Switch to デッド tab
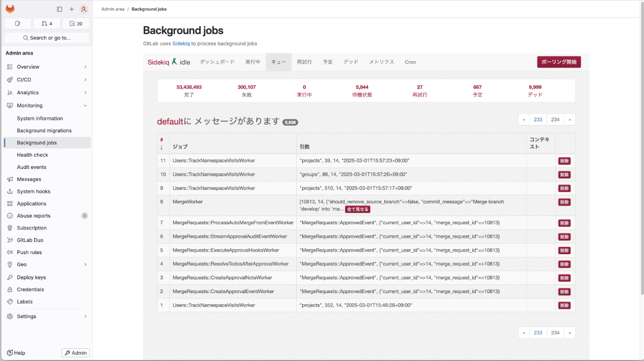644x361 pixels. click(x=351, y=62)
